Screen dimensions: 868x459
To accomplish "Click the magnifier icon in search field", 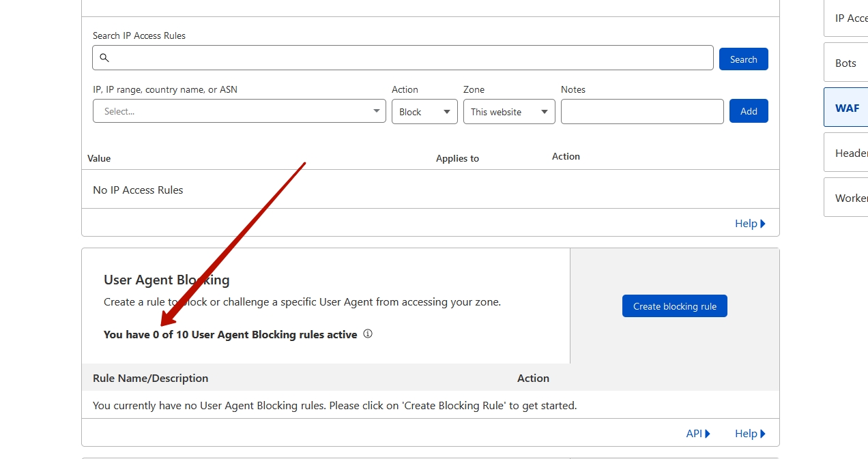I will coord(104,58).
